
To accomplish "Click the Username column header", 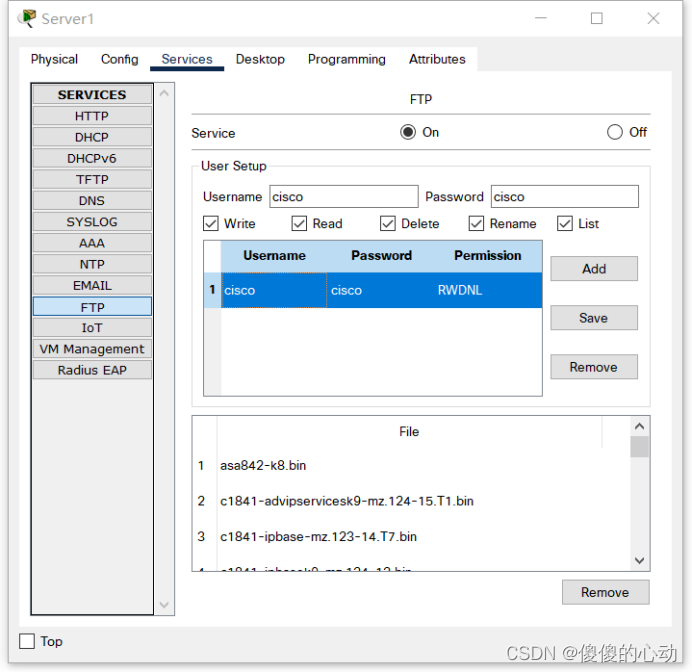I will coord(274,255).
